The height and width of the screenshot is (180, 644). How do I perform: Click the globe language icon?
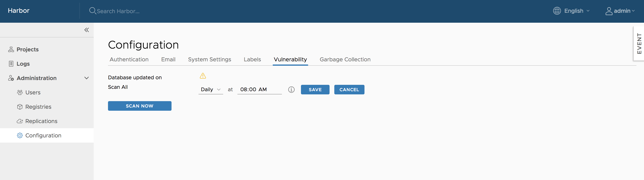click(x=557, y=11)
